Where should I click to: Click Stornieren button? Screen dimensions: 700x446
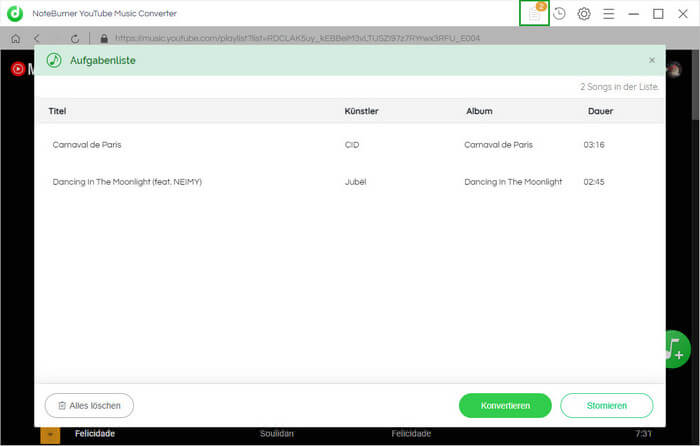coord(607,405)
